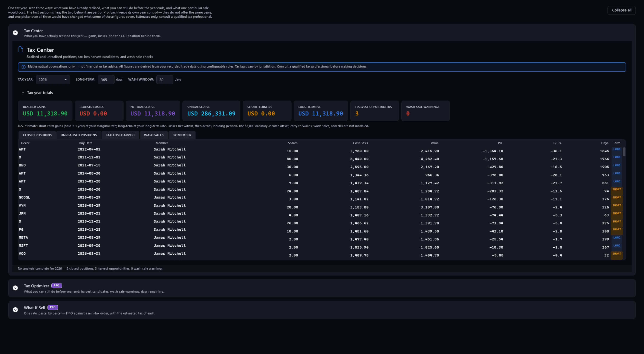Switch to the Closed Positions tab
This screenshot has width=644, height=354.
[37, 135]
